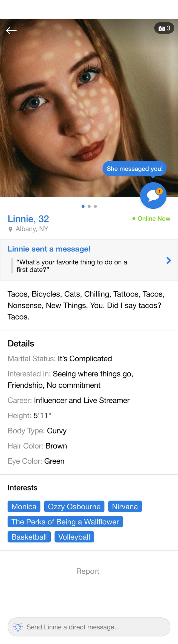The height and width of the screenshot is (644, 178).
Task: Select the third photo page dot
Action: click(x=95, y=206)
